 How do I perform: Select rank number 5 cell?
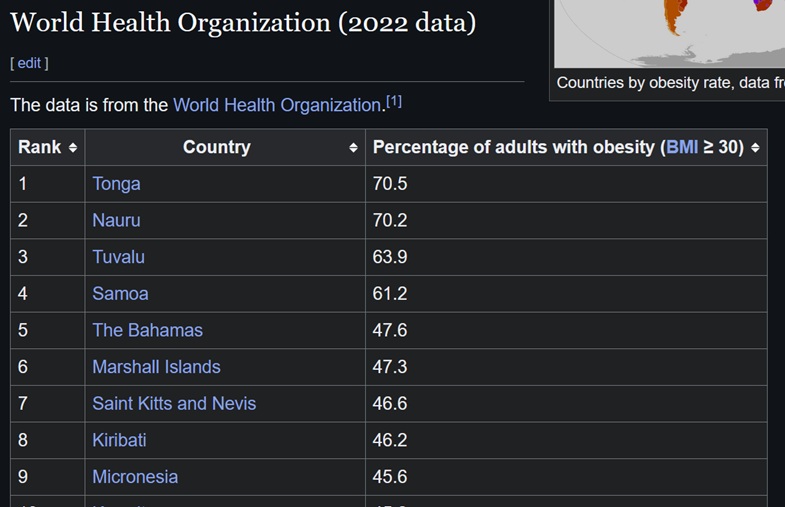48,330
